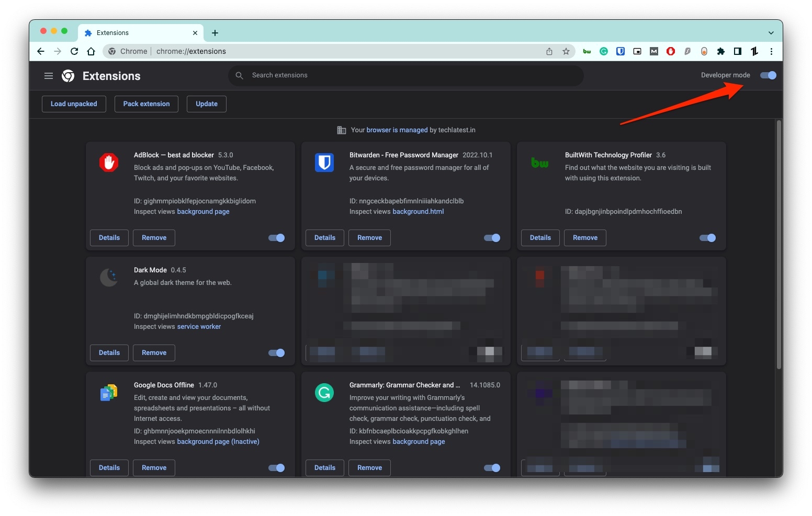The height and width of the screenshot is (516, 812).
Task: Open the AdBlock extension icon in the toolbar
Action: coord(670,51)
